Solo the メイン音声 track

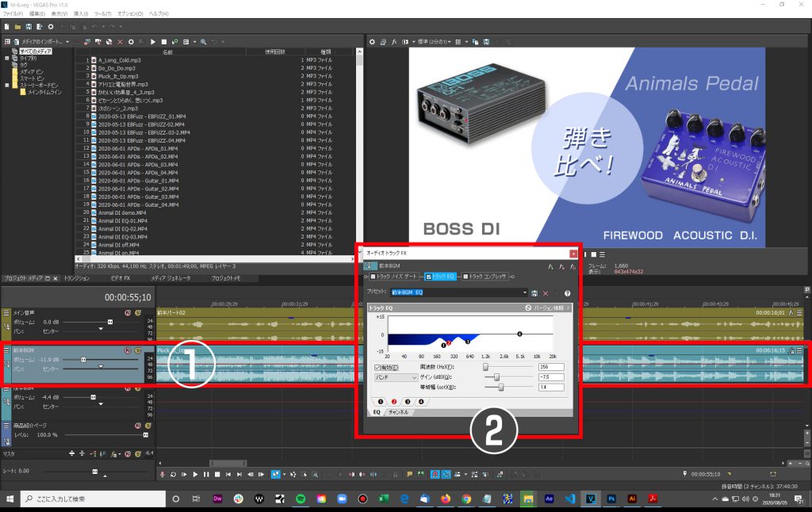click(x=138, y=313)
